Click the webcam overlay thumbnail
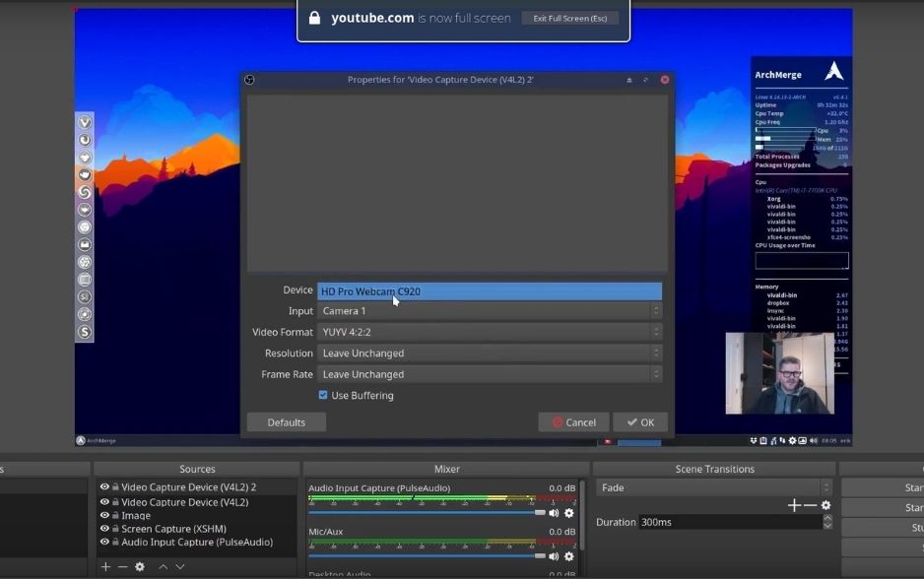The width and height of the screenshot is (924, 579). click(x=779, y=373)
